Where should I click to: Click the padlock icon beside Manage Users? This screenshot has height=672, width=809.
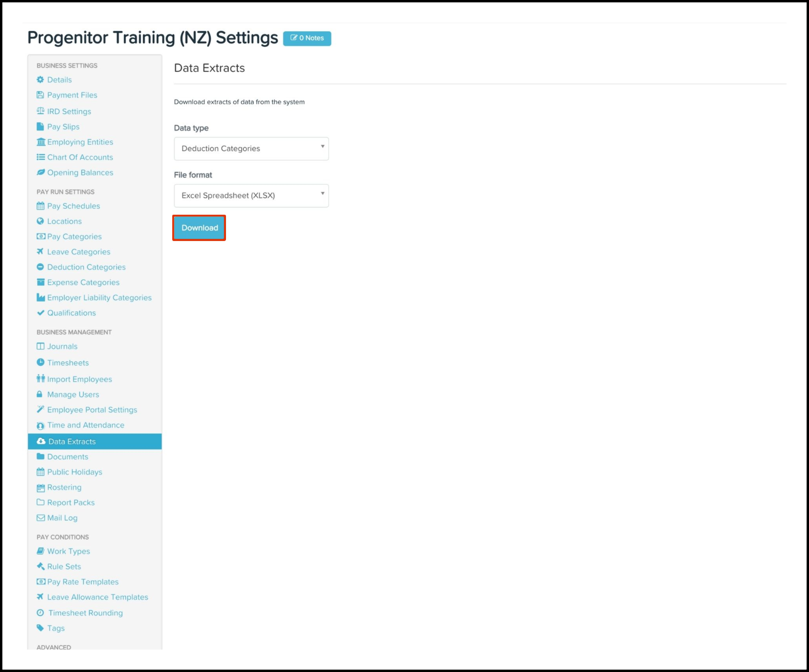point(39,394)
